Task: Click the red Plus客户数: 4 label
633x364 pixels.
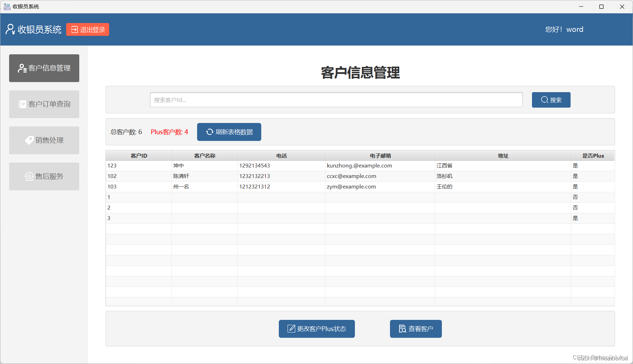Action: [169, 132]
